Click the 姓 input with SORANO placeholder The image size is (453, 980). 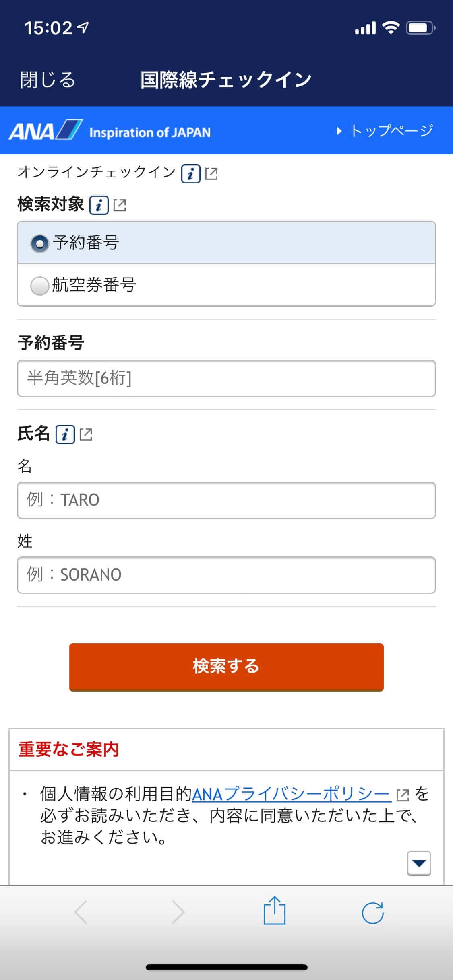[226, 575]
